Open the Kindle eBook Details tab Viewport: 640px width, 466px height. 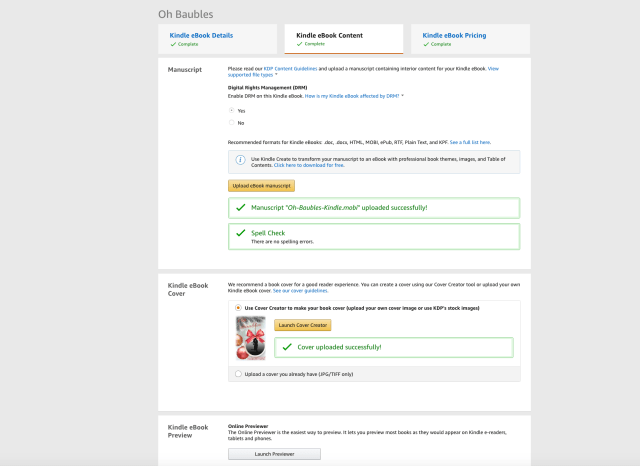pyautogui.click(x=201, y=35)
